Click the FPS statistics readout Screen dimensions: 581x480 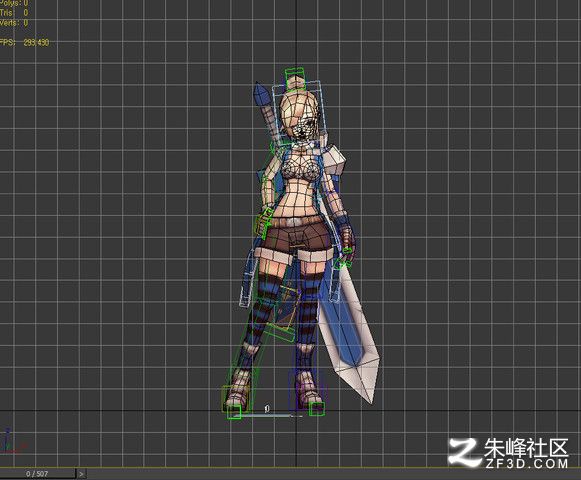pos(24,43)
